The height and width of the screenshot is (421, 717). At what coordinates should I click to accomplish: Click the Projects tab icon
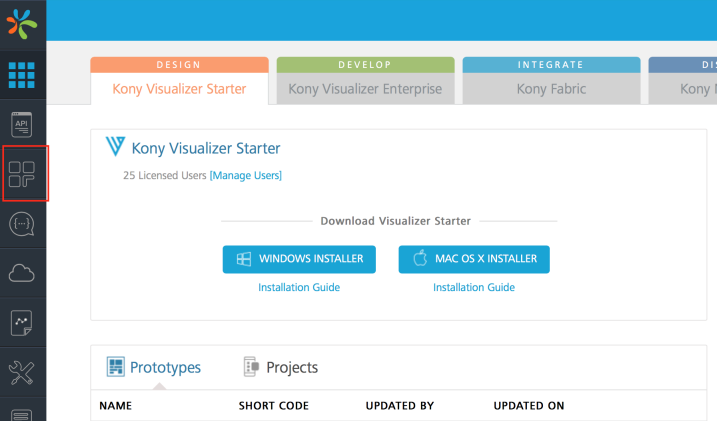click(251, 367)
